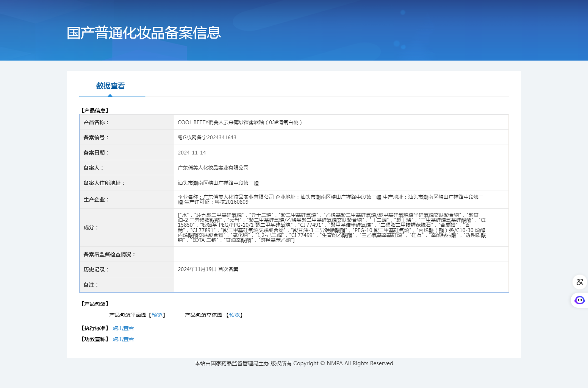The image size is (588, 388).
Task: Open 预览 link for 产品包装平面图
Action: click(157, 315)
